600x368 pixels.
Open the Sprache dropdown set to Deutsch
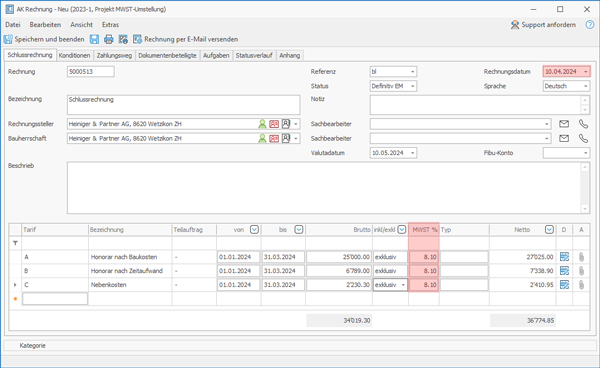[x=585, y=86]
